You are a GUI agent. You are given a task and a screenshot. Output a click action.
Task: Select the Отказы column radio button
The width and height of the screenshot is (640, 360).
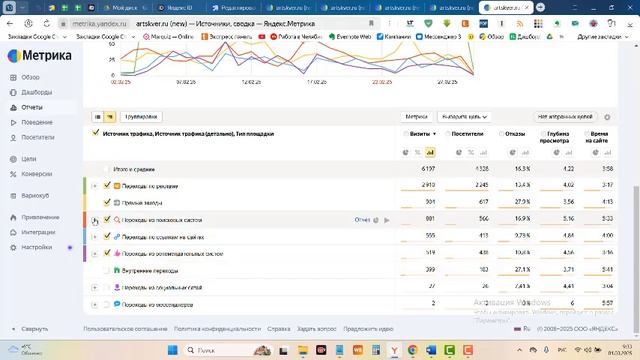[x=501, y=134]
